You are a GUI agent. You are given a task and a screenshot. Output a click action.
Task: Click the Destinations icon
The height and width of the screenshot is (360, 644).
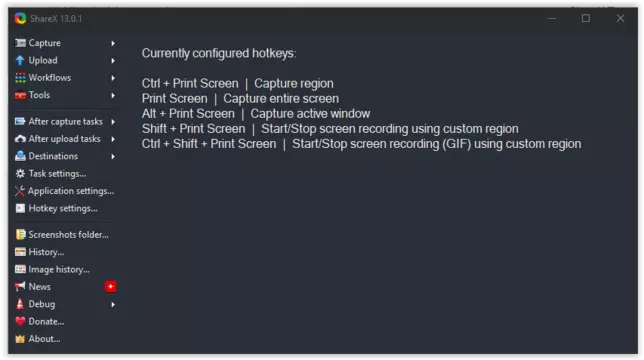(20, 156)
